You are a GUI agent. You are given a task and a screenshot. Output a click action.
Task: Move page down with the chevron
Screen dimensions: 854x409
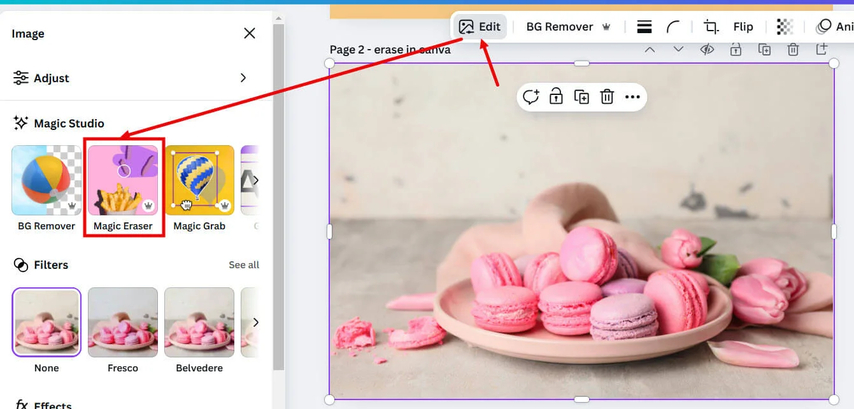click(x=678, y=50)
